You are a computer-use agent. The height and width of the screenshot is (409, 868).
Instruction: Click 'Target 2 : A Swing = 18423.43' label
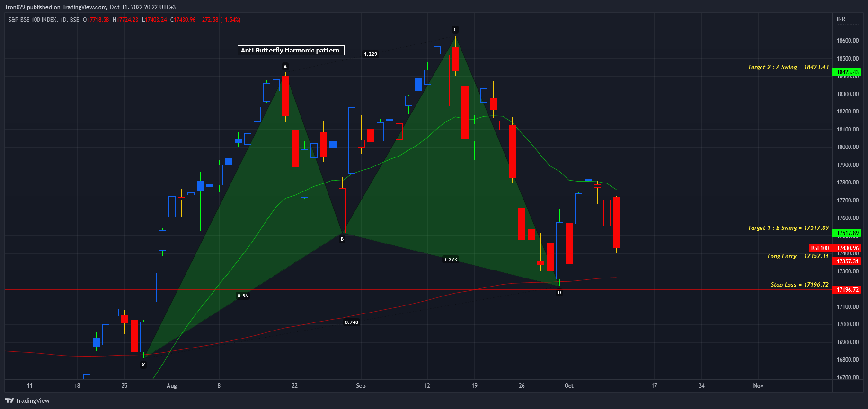tap(788, 67)
